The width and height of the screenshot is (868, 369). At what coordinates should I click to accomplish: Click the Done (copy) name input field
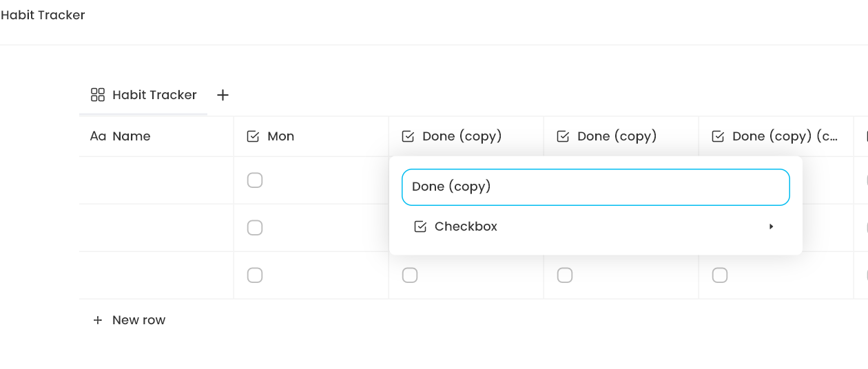point(595,187)
